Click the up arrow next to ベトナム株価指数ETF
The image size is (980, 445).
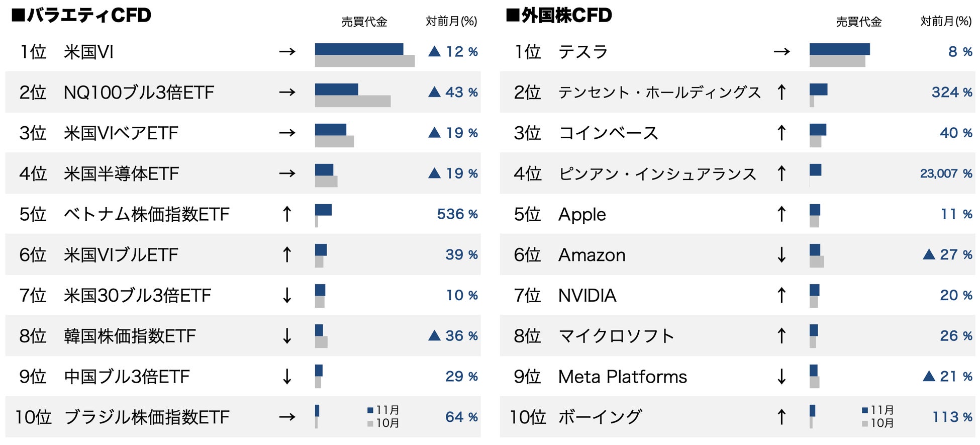pyautogui.click(x=287, y=214)
